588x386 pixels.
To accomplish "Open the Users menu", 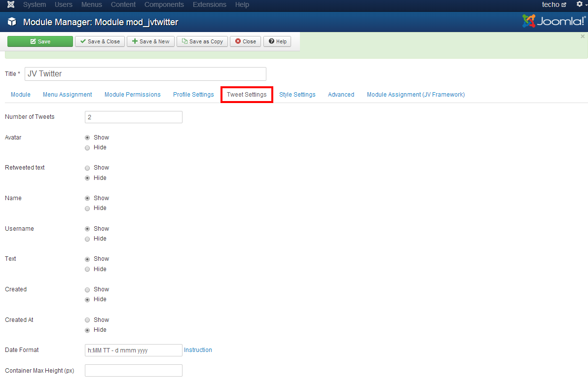I will pyautogui.click(x=63, y=4).
